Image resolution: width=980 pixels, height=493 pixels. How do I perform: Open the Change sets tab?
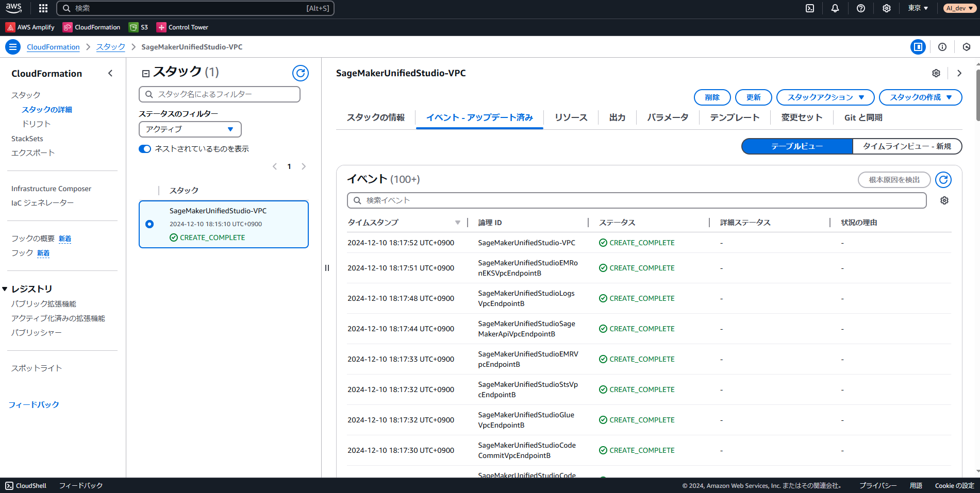pyautogui.click(x=802, y=117)
